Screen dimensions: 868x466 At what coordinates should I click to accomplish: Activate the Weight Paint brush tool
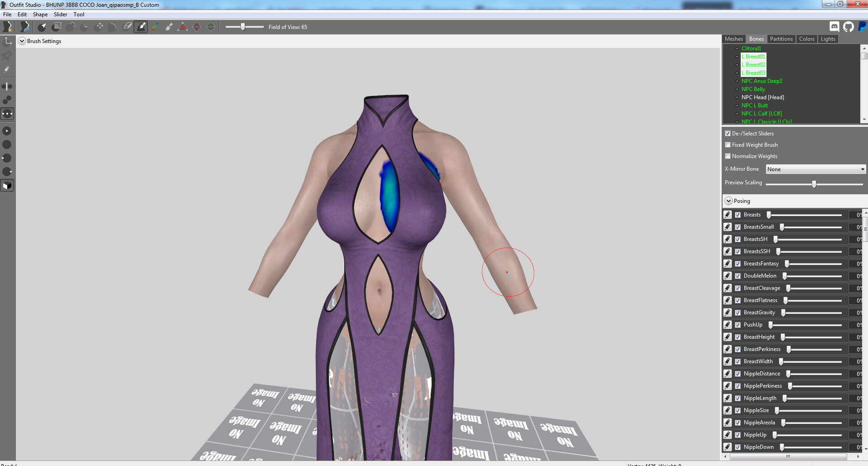tap(141, 27)
